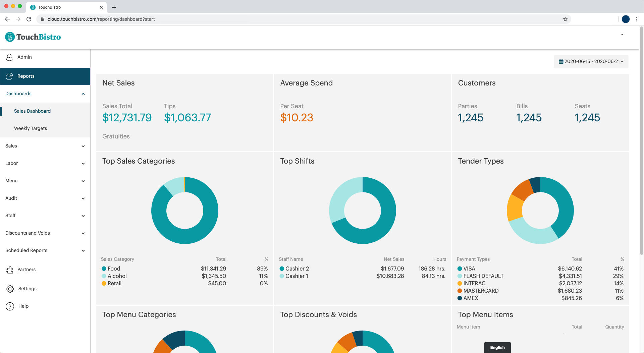Open the account dropdown arrow at top right
644x353 pixels.
[622, 35]
